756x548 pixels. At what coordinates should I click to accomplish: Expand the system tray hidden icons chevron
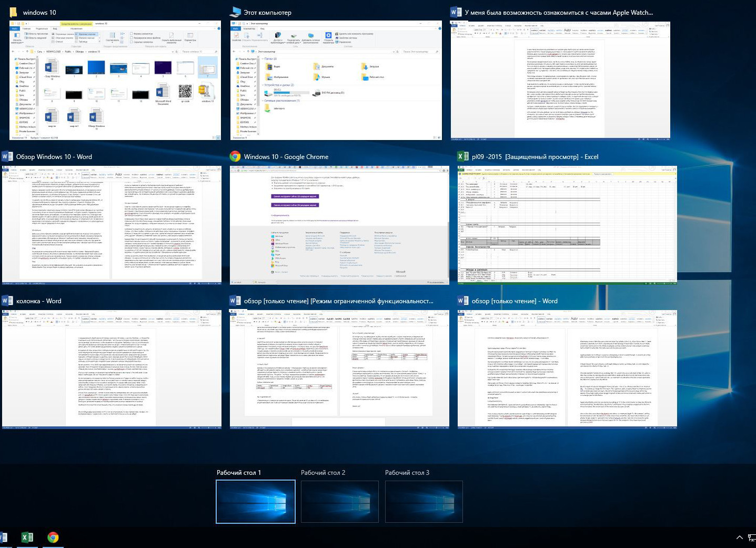[739, 537]
